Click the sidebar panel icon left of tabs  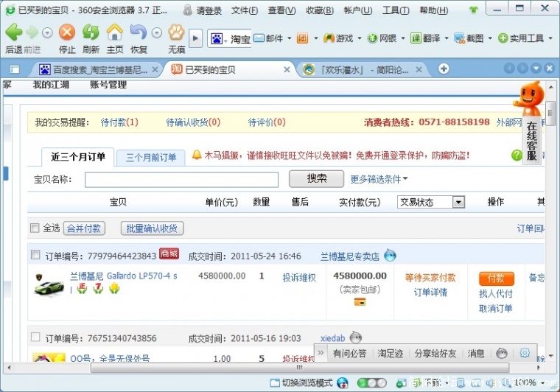click(x=14, y=69)
